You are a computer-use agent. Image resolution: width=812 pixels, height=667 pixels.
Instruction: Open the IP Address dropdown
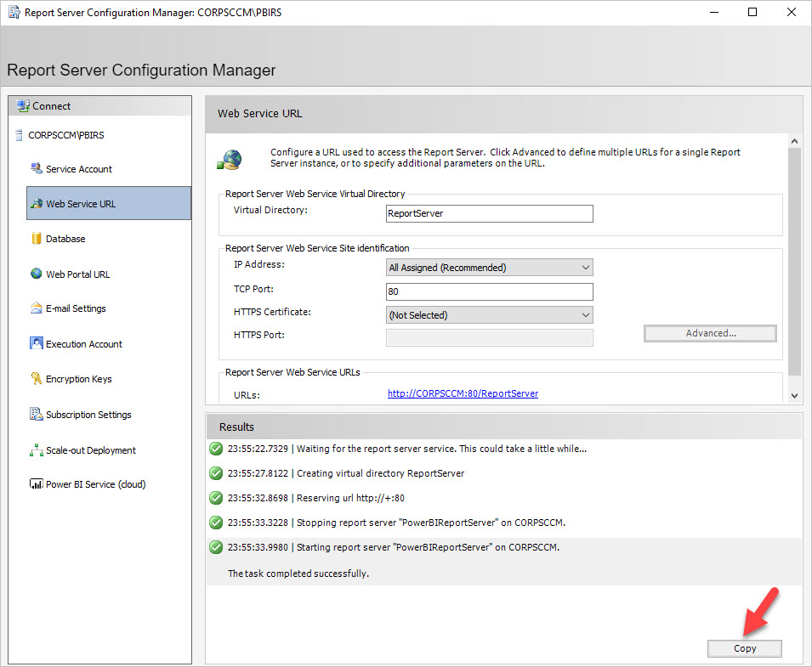coord(490,268)
